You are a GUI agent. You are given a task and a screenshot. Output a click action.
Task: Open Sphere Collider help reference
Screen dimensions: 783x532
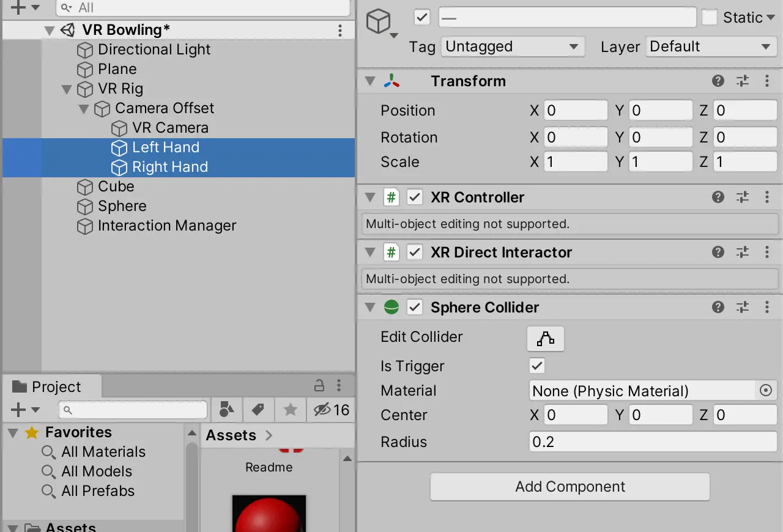click(x=718, y=308)
